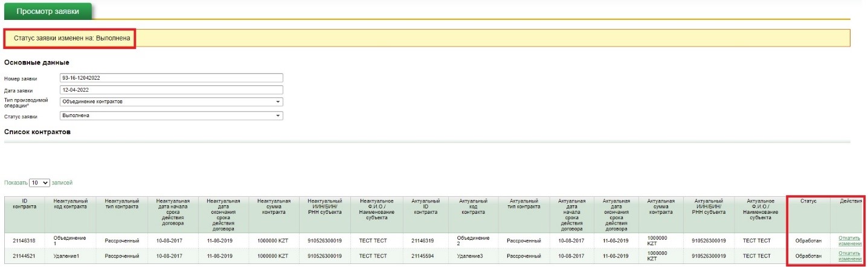Open the 'Показать' records-per-page selector
Screen dimensions: 868x267
pos(39,182)
